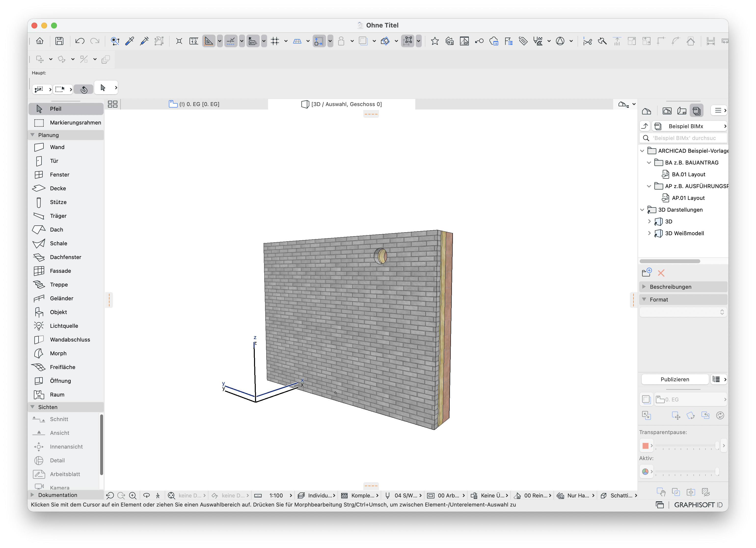Image resolution: width=756 pixels, height=548 pixels.
Task: Open the Schatti... 3D style selector
Action: point(619,496)
